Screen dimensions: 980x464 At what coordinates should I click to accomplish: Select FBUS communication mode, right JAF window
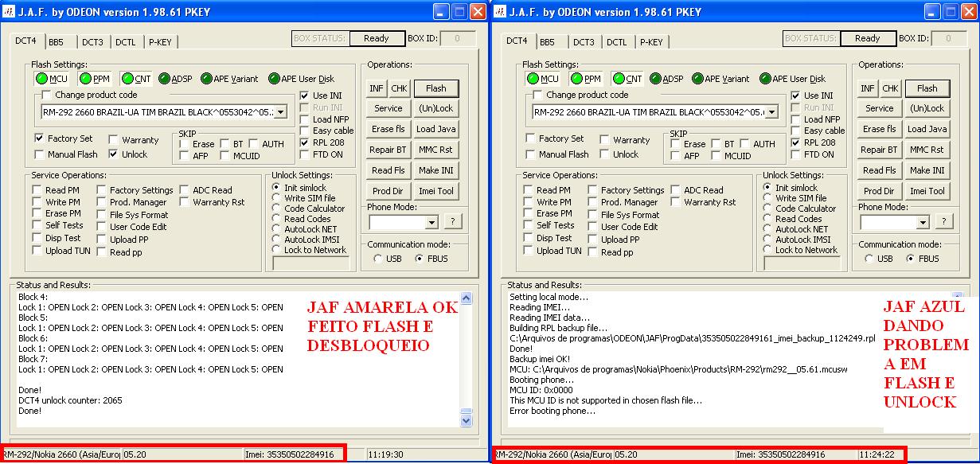coord(912,259)
